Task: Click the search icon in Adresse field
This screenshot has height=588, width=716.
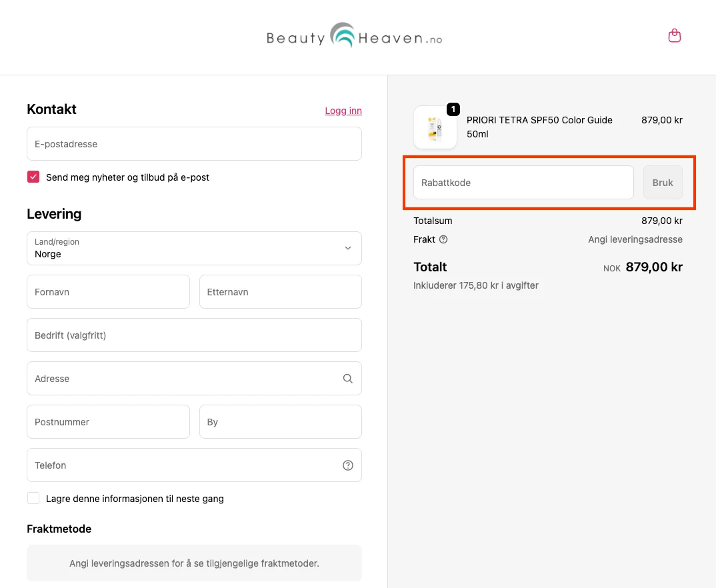Action: (x=347, y=379)
